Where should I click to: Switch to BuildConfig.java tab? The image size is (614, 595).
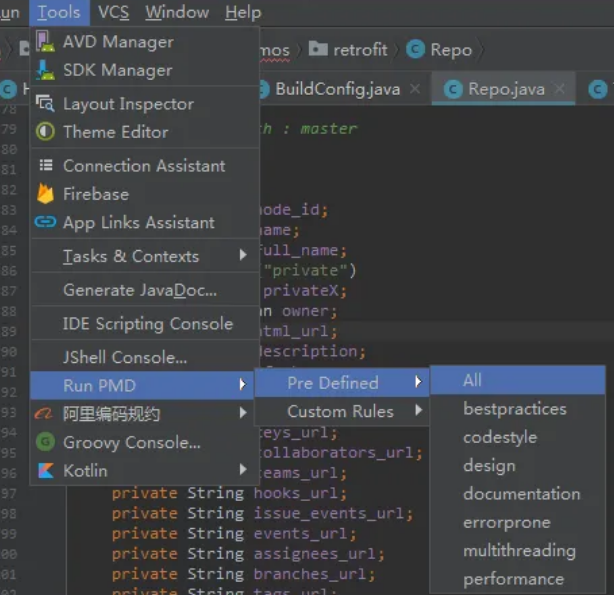click(338, 89)
